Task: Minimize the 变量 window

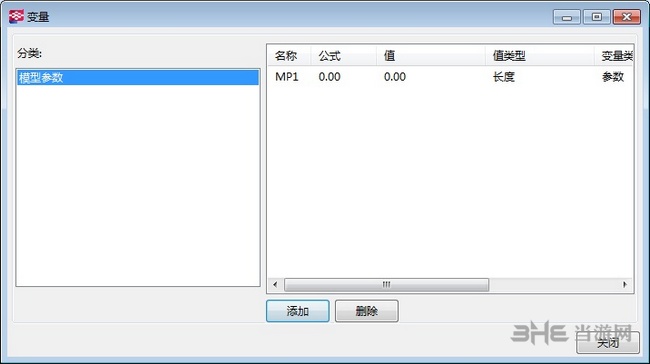Action: [567, 17]
